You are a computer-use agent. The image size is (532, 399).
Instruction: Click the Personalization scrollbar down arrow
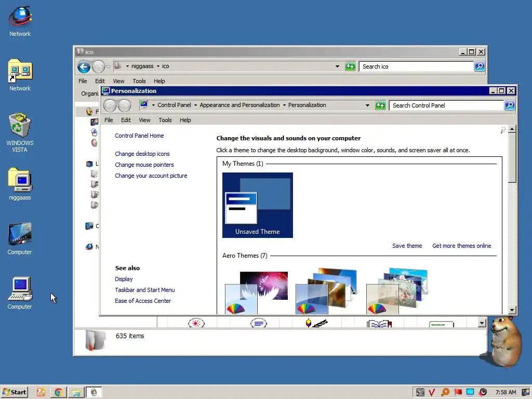(512, 310)
